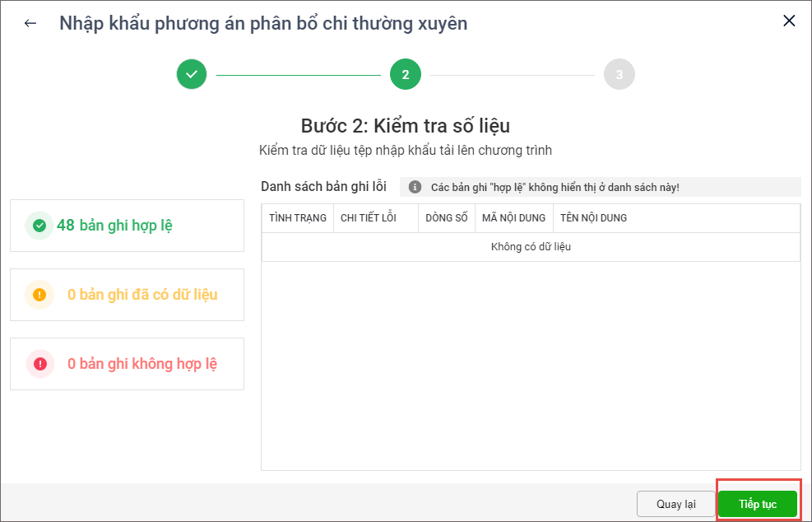Click the step 3 circle indicator
The image size is (812, 522).
click(619, 74)
